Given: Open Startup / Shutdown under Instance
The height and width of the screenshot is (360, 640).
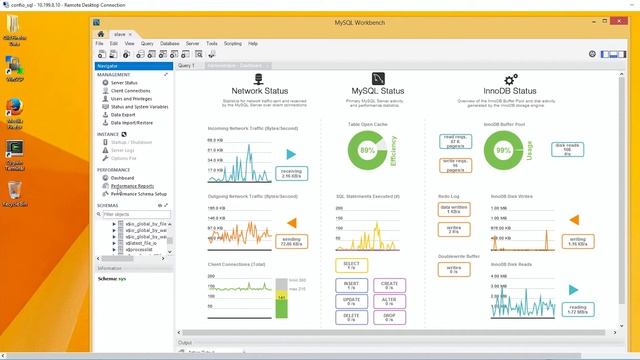Looking at the screenshot, I should tap(131, 142).
